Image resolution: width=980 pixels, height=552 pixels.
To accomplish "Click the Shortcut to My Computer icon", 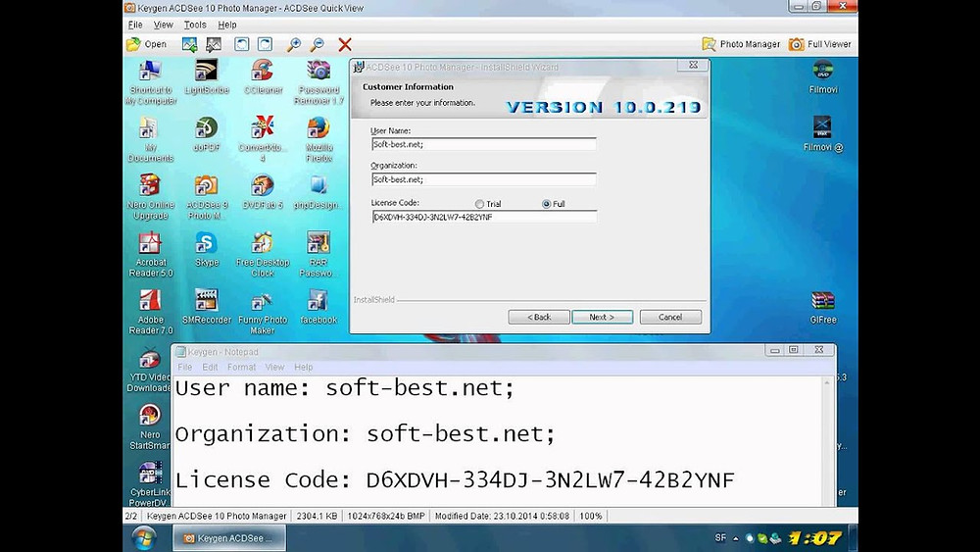I will click(x=150, y=82).
